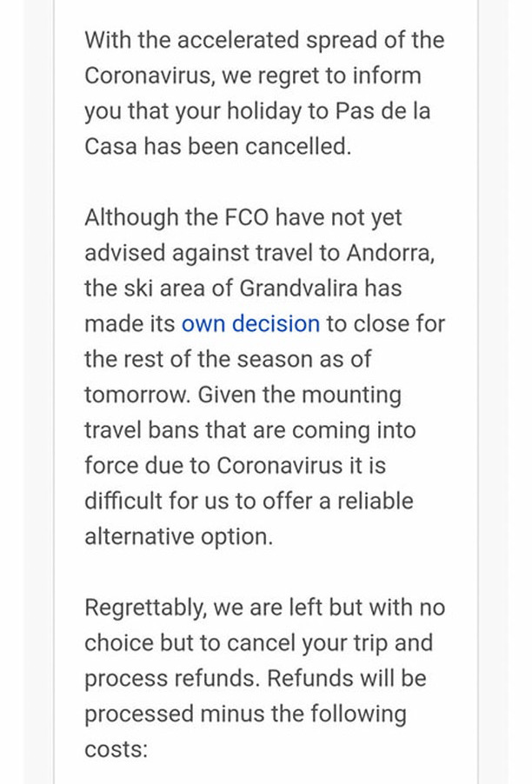Click the line "Coronavirus, we regret to inform"
Viewport: 532px width, 784px height.
[253, 76]
